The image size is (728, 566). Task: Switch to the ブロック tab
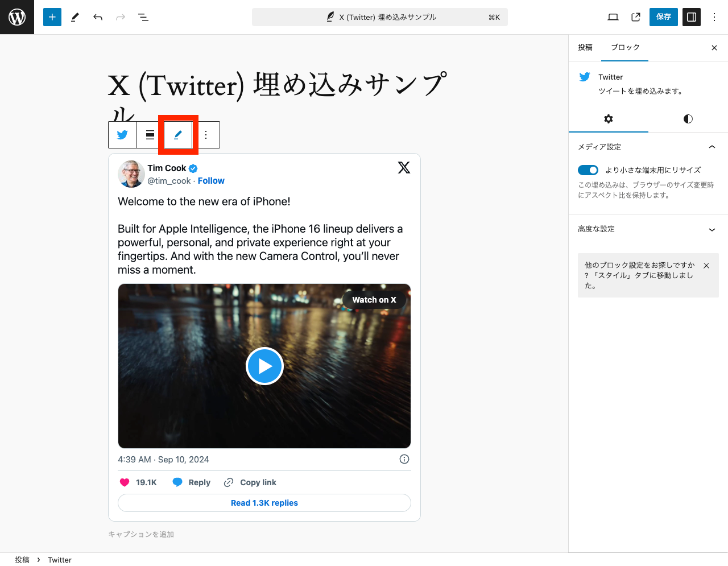(x=625, y=47)
